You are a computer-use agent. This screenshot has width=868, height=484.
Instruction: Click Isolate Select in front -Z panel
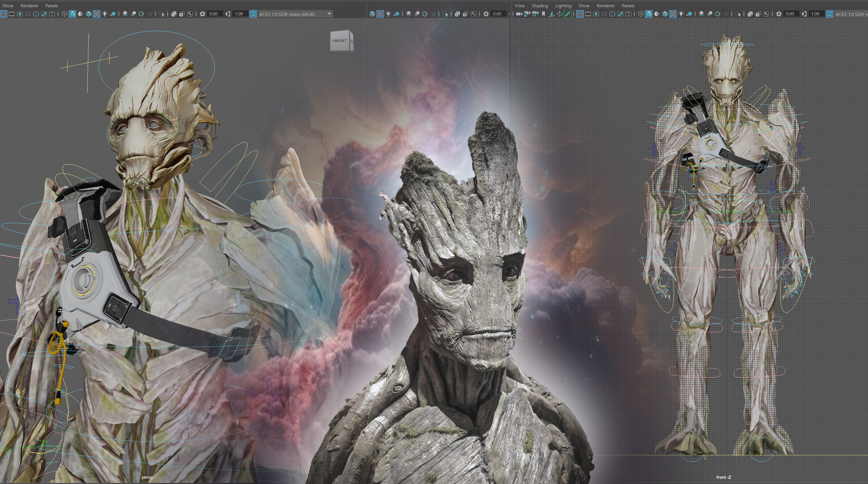[x=738, y=14]
